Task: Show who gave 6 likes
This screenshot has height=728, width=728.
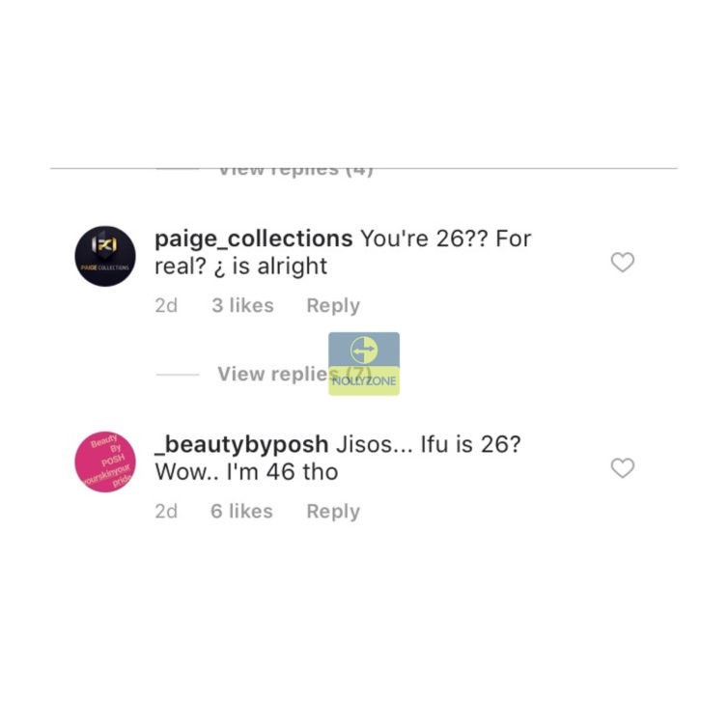Action: click(x=241, y=511)
